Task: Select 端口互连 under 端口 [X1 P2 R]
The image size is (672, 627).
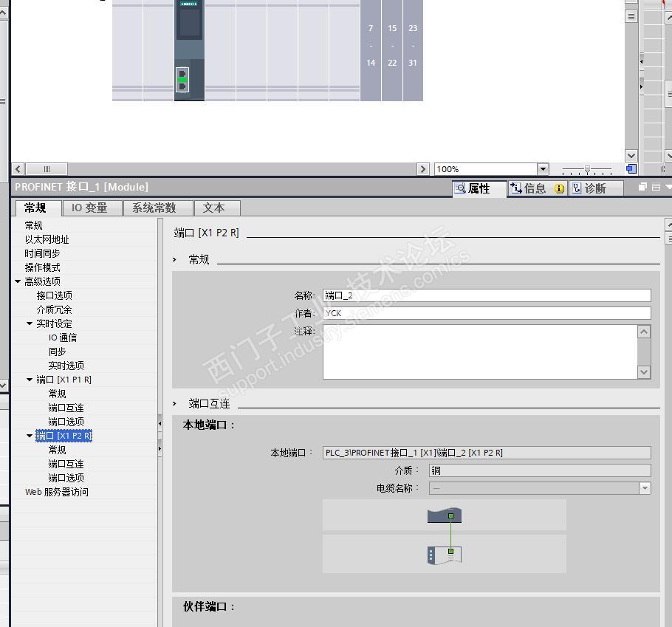Action: coord(66,464)
